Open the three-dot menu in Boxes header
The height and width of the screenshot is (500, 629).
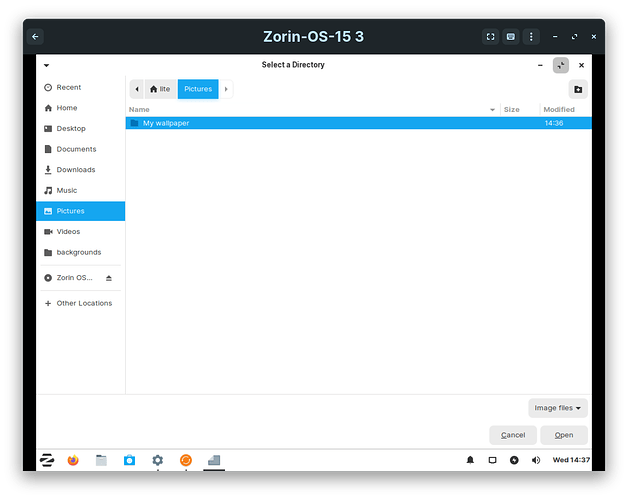point(531,37)
